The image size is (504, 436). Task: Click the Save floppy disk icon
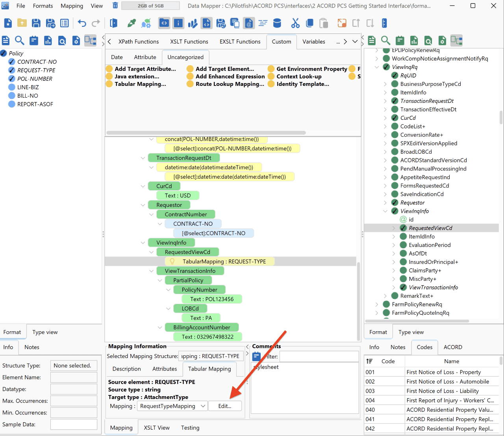pyautogui.click(x=36, y=23)
